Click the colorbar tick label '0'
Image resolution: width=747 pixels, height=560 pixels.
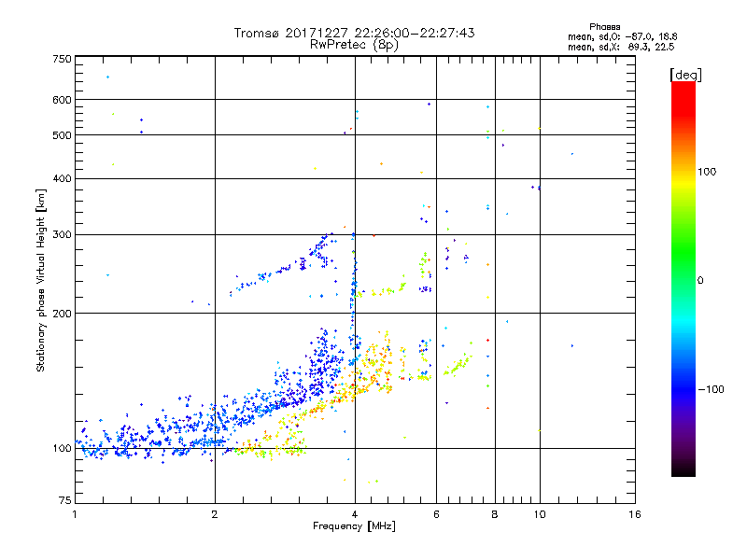click(x=700, y=281)
